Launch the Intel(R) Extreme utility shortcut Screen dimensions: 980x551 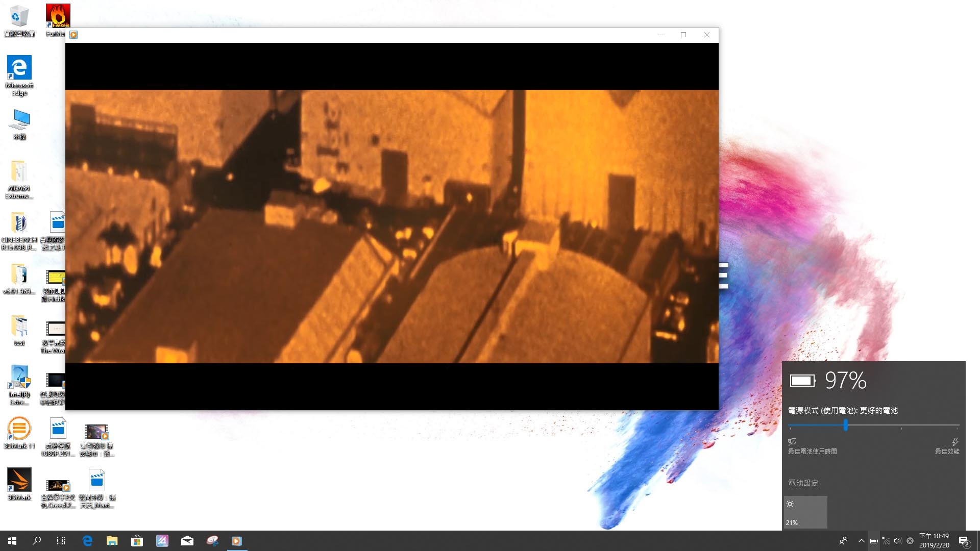coord(19,385)
